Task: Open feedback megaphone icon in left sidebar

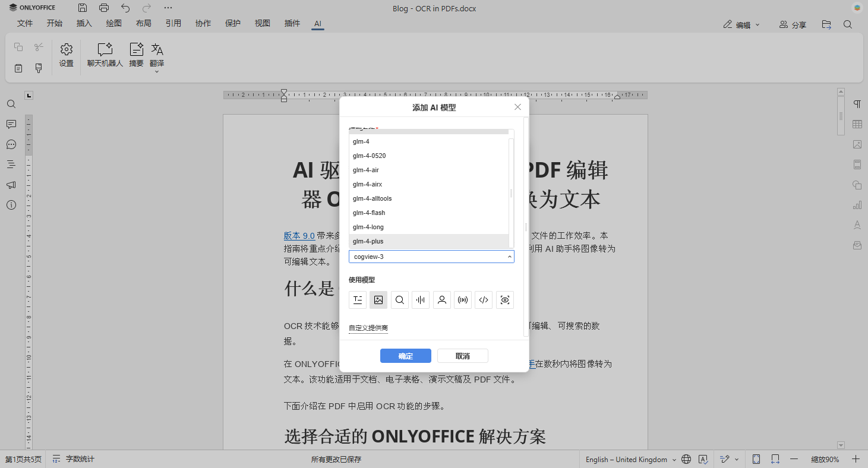Action: click(11, 185)
